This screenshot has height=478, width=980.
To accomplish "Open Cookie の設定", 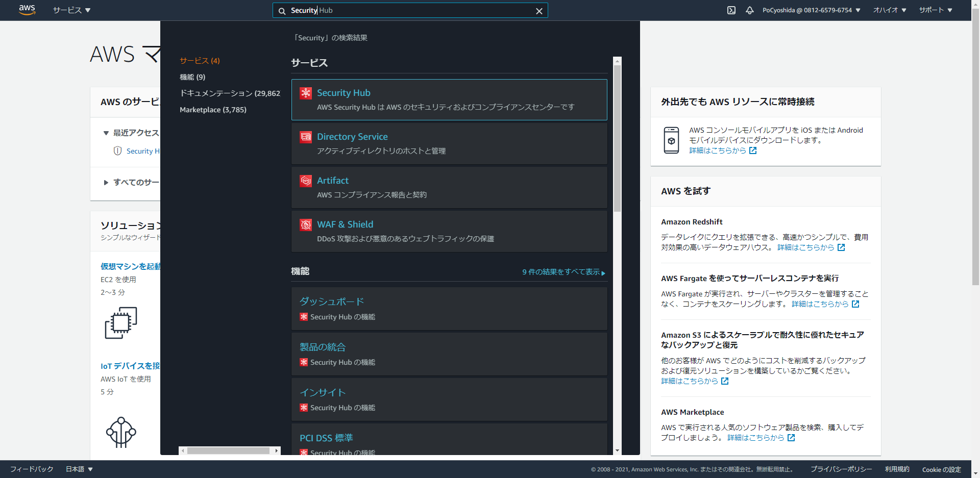I will click(x=942, y=469).
